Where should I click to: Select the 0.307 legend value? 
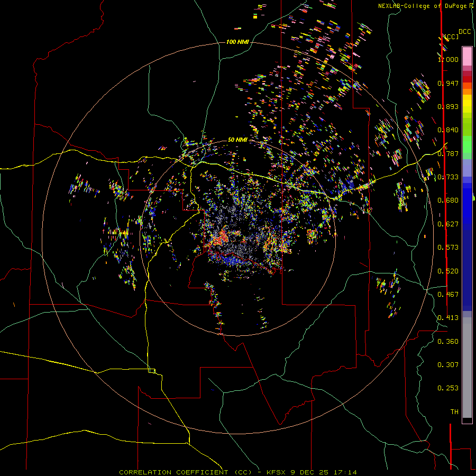click(x=448, y=364)
